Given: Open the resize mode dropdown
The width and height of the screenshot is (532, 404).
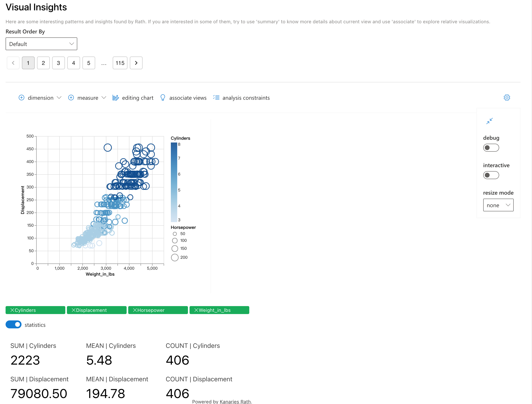Looking at the screenshot, I should (x=498, y=205).
